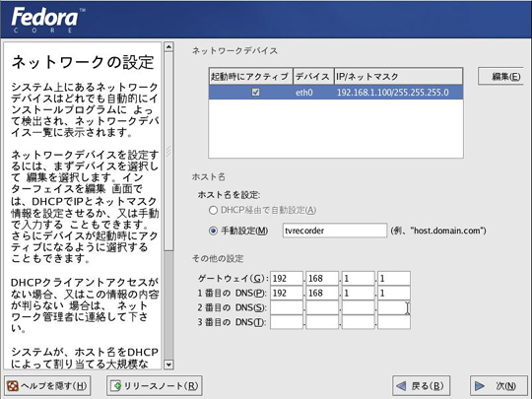The image size is (532, 399).
Task: Click デバイス column header
Action: click(x=313, y=77)
